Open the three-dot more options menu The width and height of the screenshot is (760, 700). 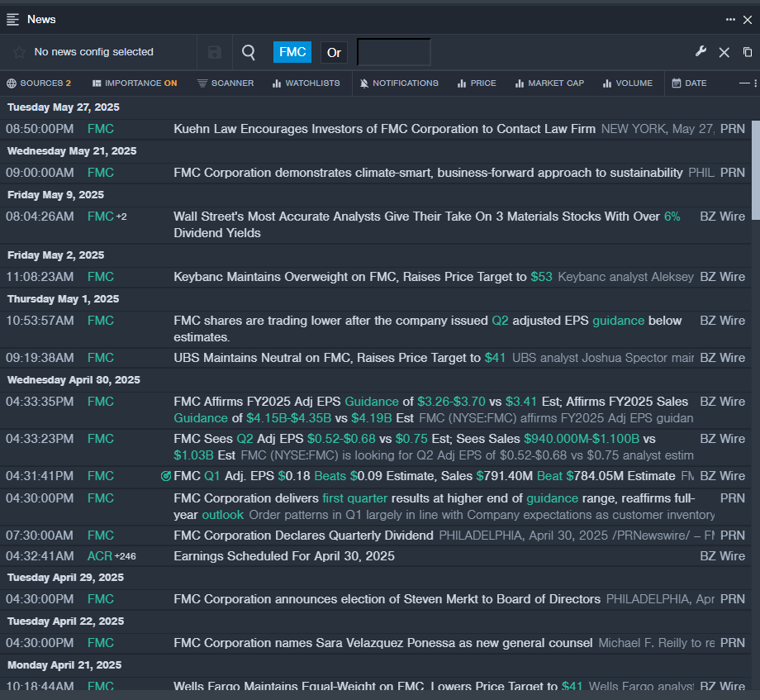point(730,19)
